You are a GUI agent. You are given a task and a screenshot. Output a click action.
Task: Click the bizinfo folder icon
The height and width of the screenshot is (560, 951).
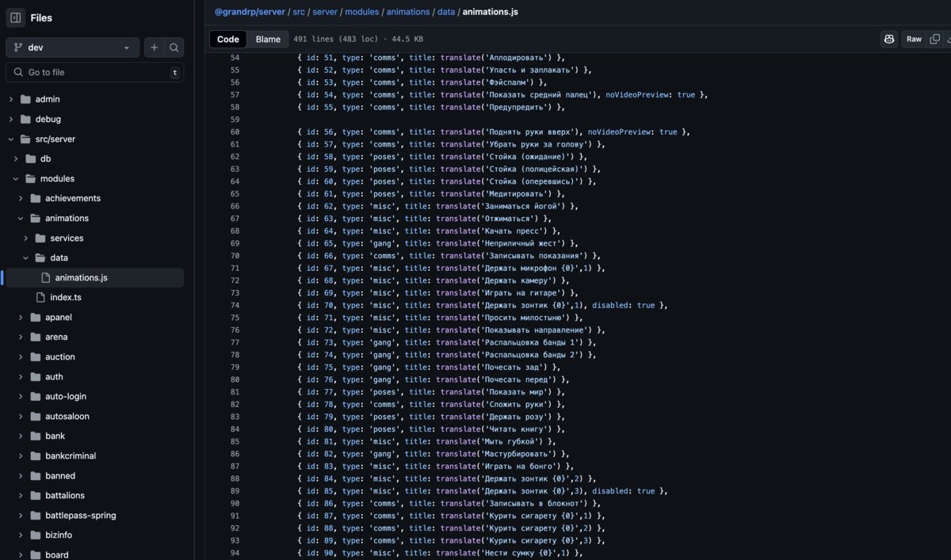[35, 535]
